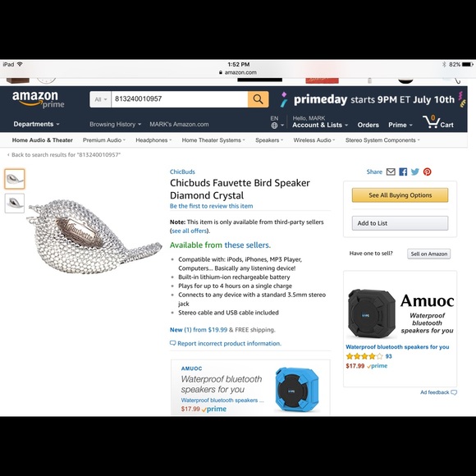Select the second product thumbnail image
476x476 pixels.
(15, 203)
